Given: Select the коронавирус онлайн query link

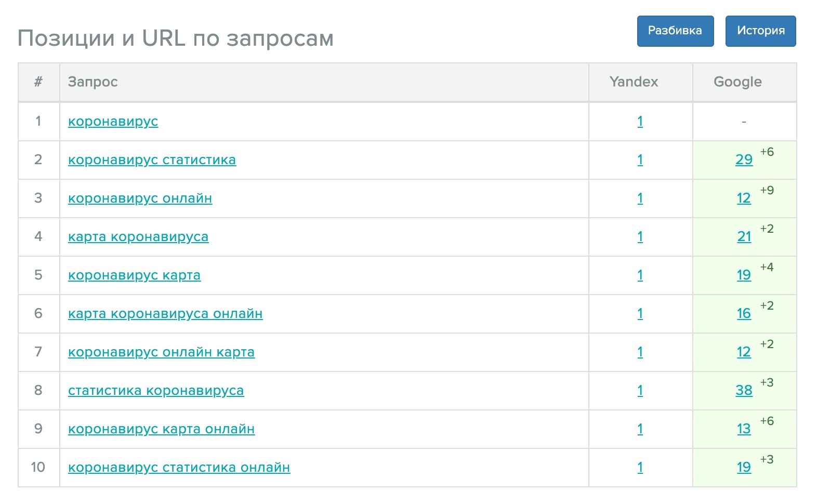Looking at the screenshot, I should [140, 198].
